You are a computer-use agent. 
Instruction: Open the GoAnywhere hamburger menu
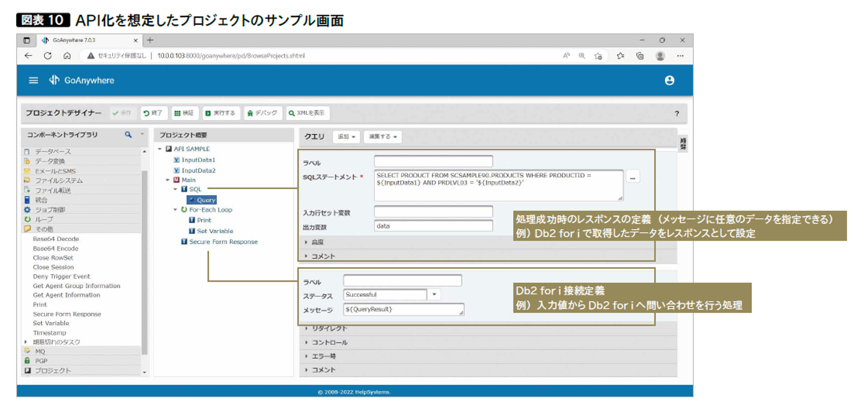pyautogui.click(x=33, y=80)
